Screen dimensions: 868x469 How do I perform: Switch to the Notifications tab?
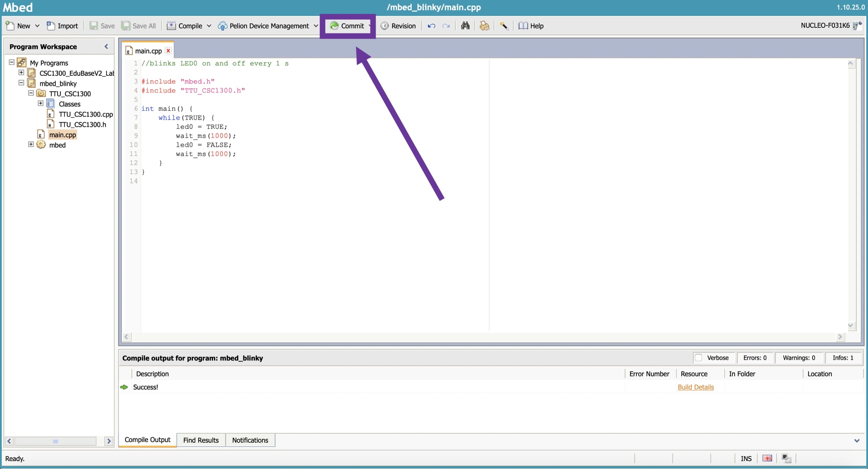tap(250, 440)
